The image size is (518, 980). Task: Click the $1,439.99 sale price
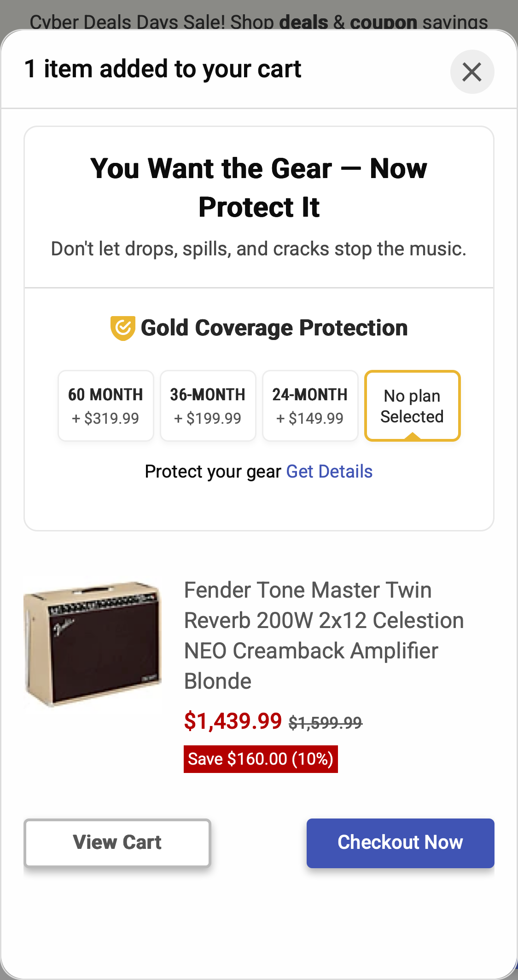click(233, 721)
